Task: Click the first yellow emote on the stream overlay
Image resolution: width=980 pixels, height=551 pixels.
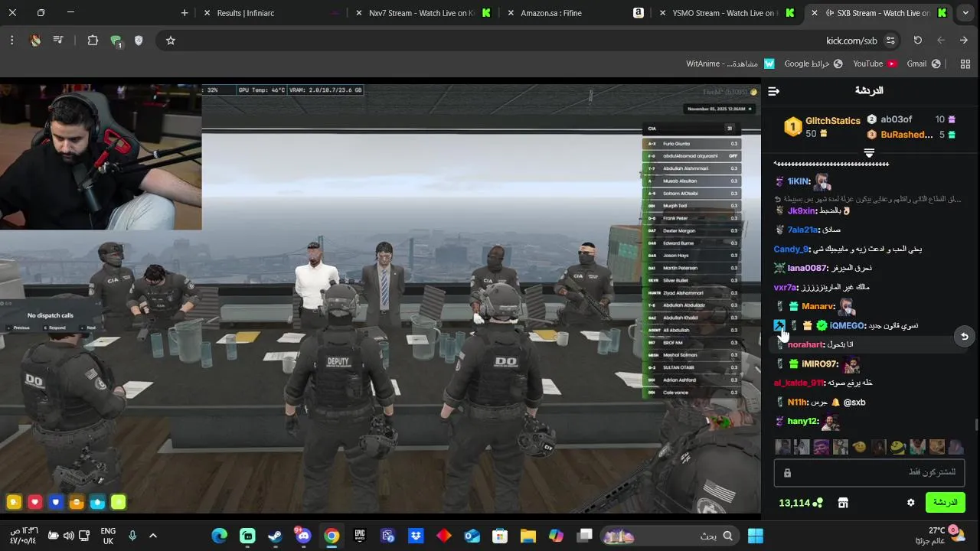Action: point(14,503)
